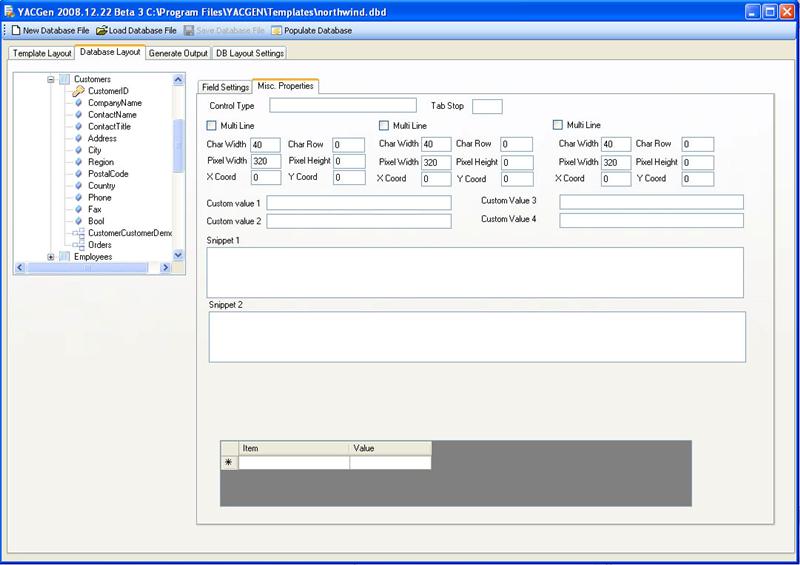Click the field icon next to CompanyName
The width and height of the screenshot is (800, 565).
pos(79,103)
